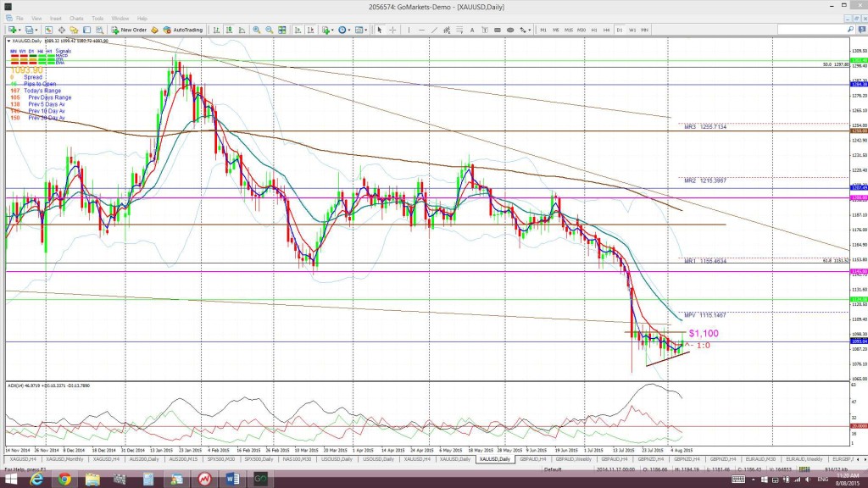Screen dimensions: 868x488
Task: Open Microsoft Word from the taskbar
Action: click(x=232, y=480)
